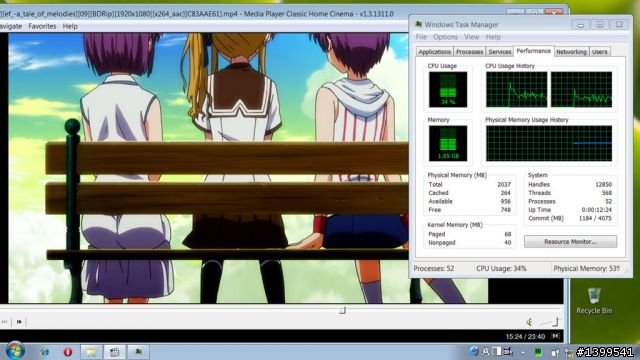Launch Internet Explorer from the taskbar

[x=44, y=352]
